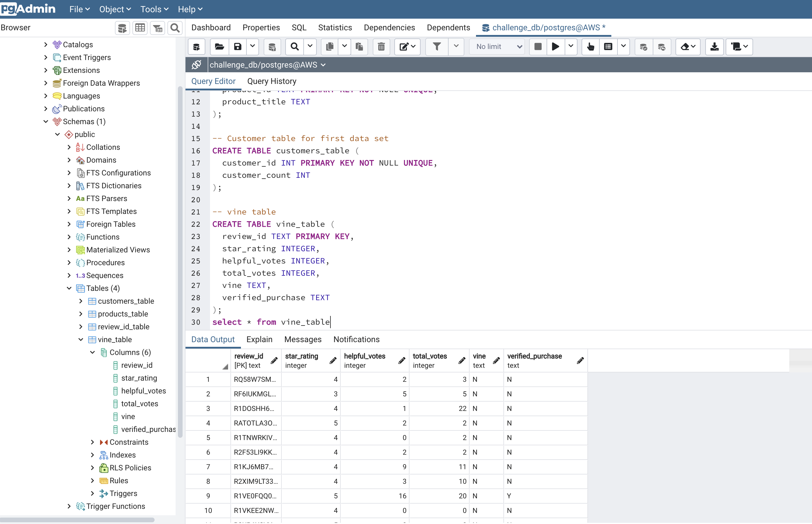Expand the Constraints node under vine_table
Image resolution: width=812 pixels, height=524 pixels.
(92, 442)
